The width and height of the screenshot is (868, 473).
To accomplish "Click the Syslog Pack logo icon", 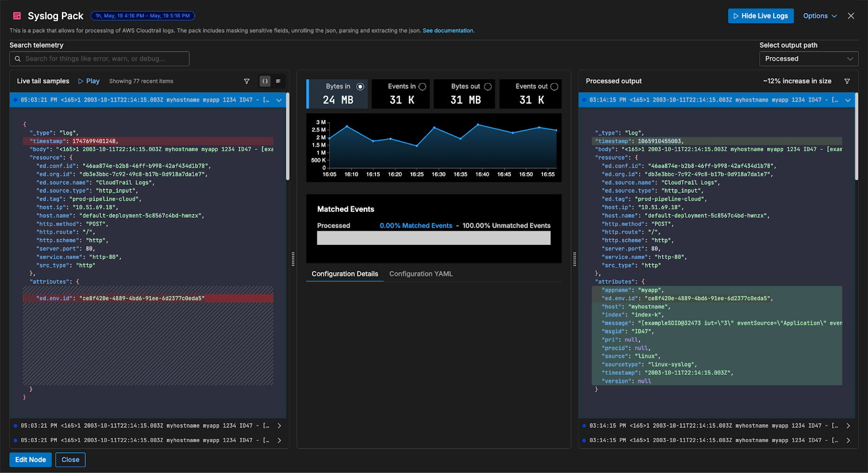I will click(17, 16).
